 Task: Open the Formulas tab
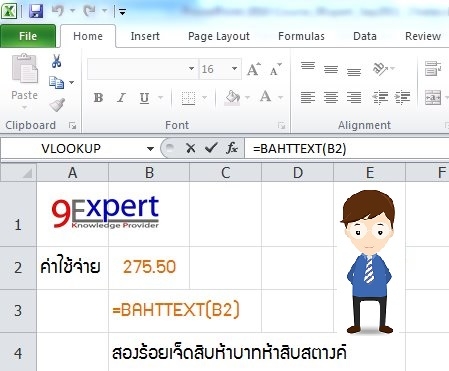[301, 36]
